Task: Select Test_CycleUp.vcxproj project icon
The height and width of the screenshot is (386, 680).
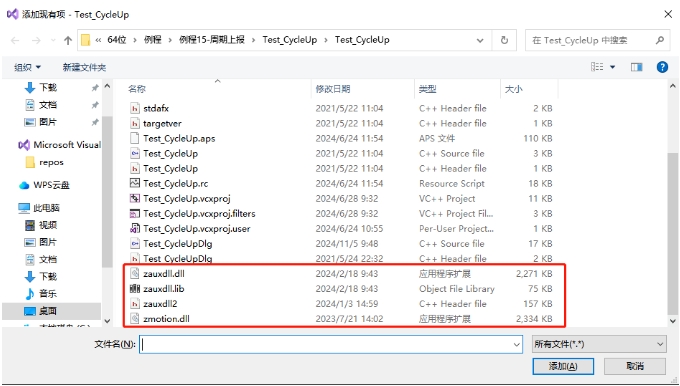Action: pos(135,198)
